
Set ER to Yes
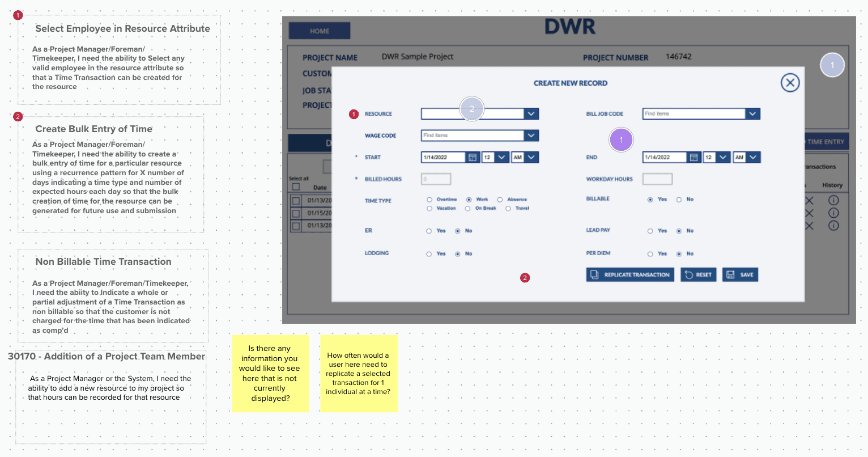[x=429, y=231]
